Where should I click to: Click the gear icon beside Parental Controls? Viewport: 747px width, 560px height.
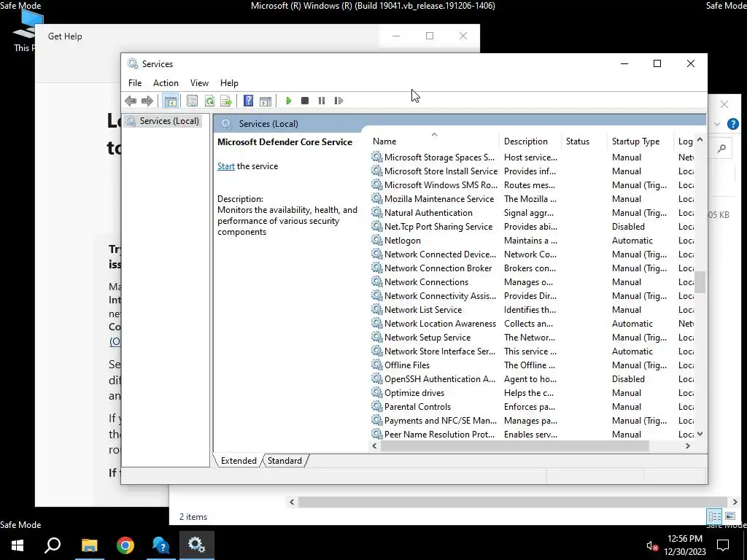click(377, 405)
